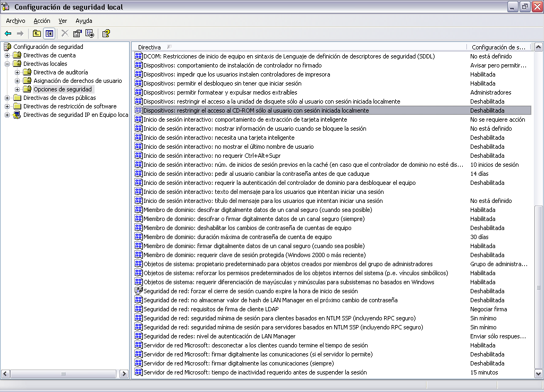Click the Export list toolbar icon

pos(89,33)
